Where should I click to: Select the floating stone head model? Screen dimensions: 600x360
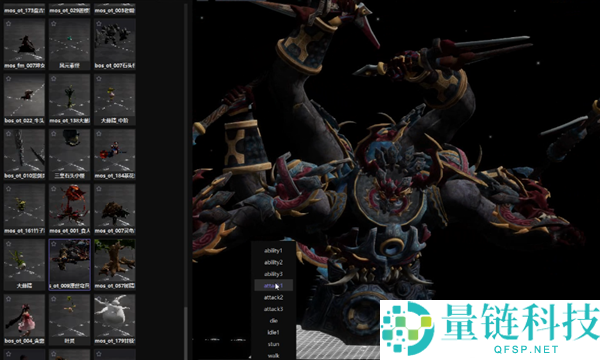(x=70, y=154)
